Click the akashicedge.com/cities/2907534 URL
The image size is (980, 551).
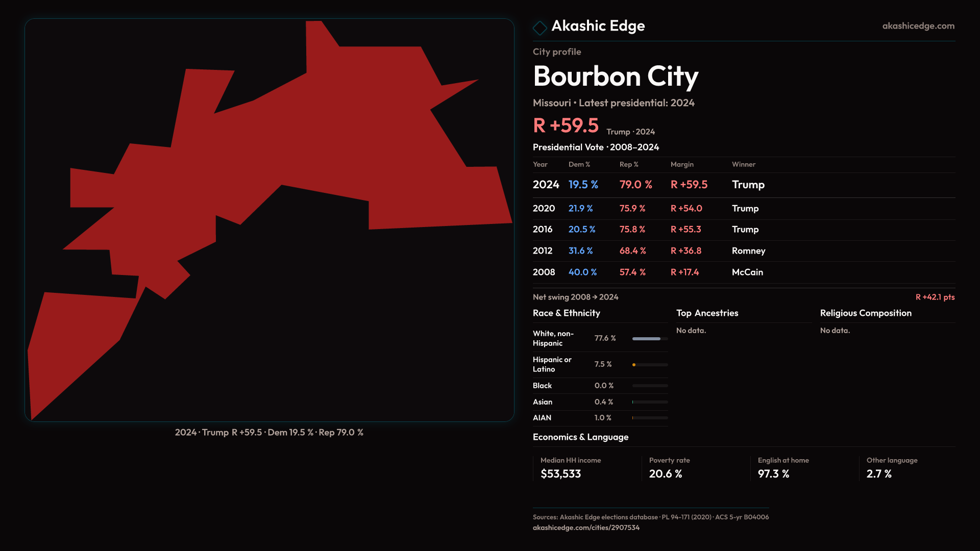pos(585,528)
